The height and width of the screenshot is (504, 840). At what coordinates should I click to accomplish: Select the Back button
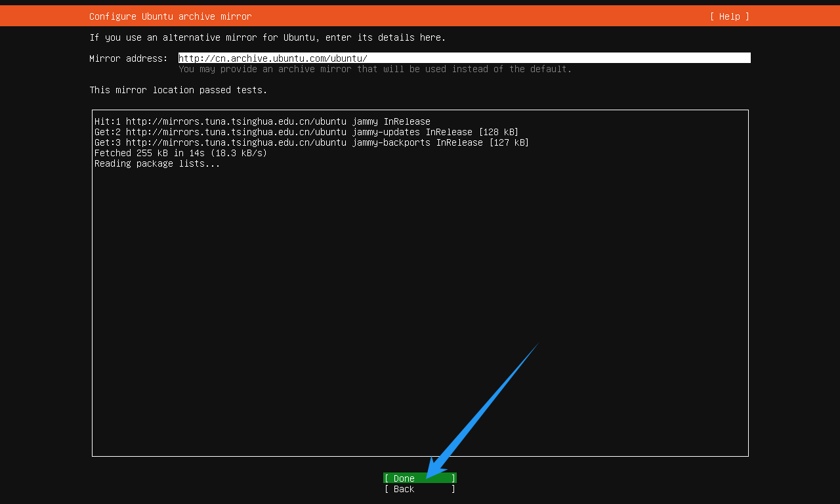420,489
